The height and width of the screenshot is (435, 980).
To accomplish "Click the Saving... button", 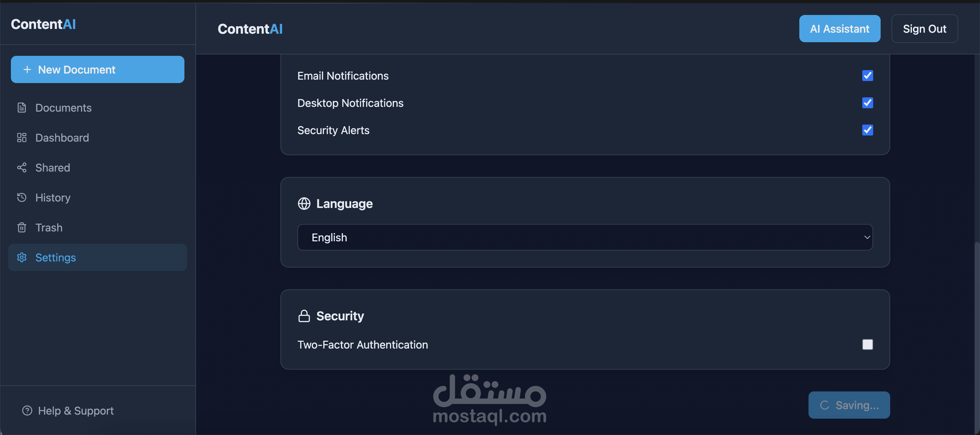I will coord(849,405).
